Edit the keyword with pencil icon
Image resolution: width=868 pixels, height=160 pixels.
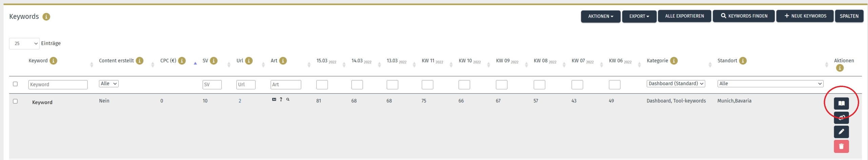pos(841,132)
